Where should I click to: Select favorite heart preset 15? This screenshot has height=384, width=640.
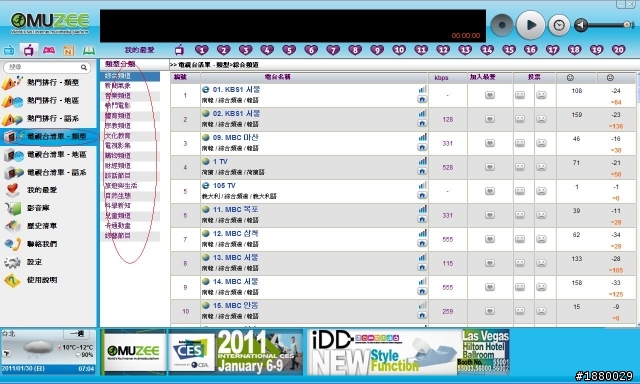coord(509,50)
